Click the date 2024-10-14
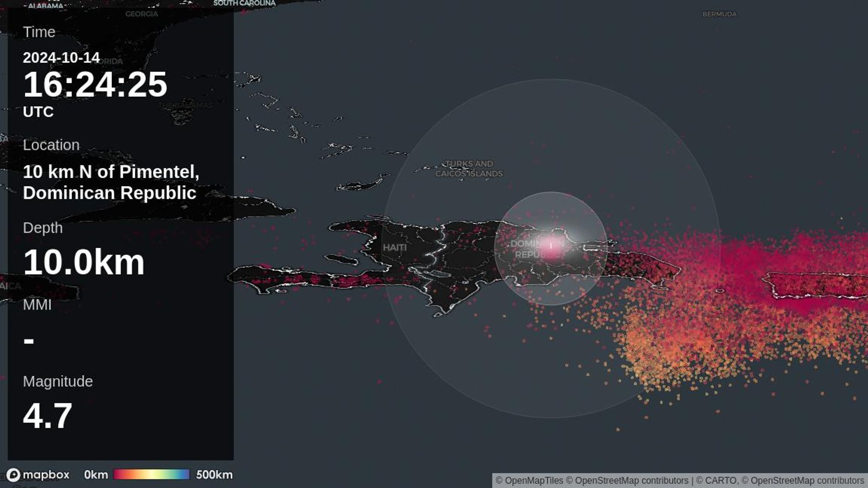The image size is (868, 488). (61, 58)
